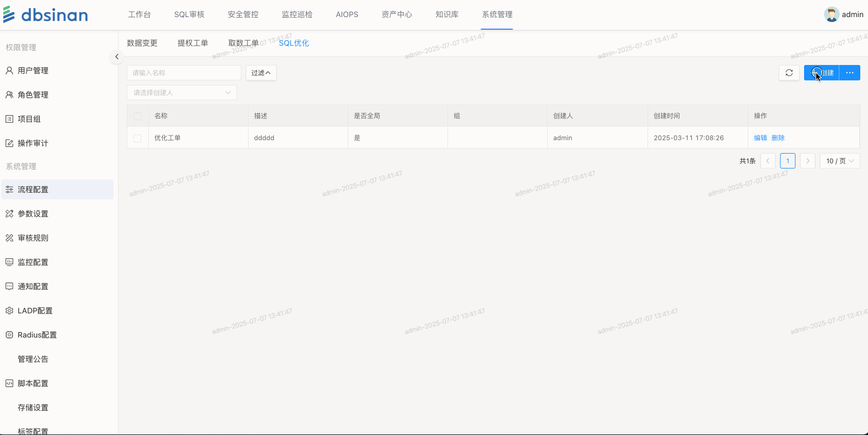The height and width of the screenshot is (435, 868).
Task: Open the 请选择创建人 dropdown
Action: tap(182, 93)
